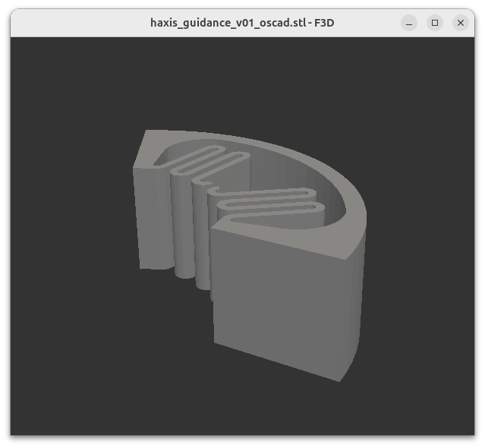485x448 pixels.
Task: Click the first rounded vertical rib beside the left block
Action: (x=182, y=228)
